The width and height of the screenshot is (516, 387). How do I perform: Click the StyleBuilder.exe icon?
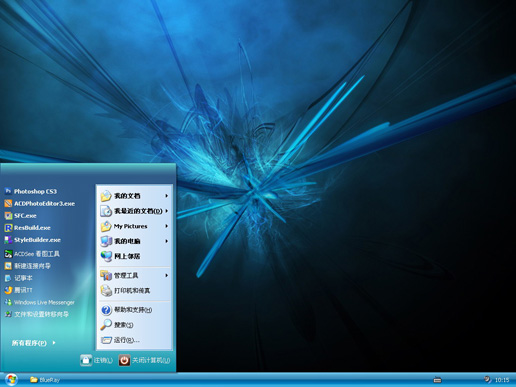[x=8, y=240]
